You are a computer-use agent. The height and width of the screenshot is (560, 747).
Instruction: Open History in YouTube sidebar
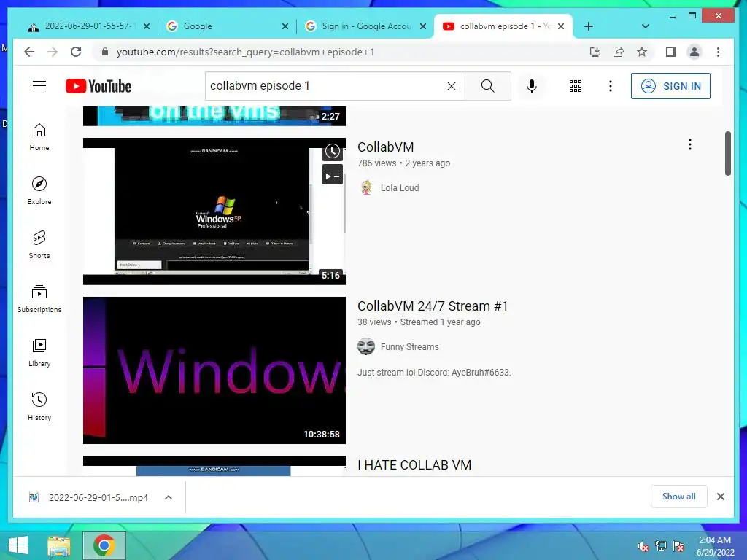(39, 406)
